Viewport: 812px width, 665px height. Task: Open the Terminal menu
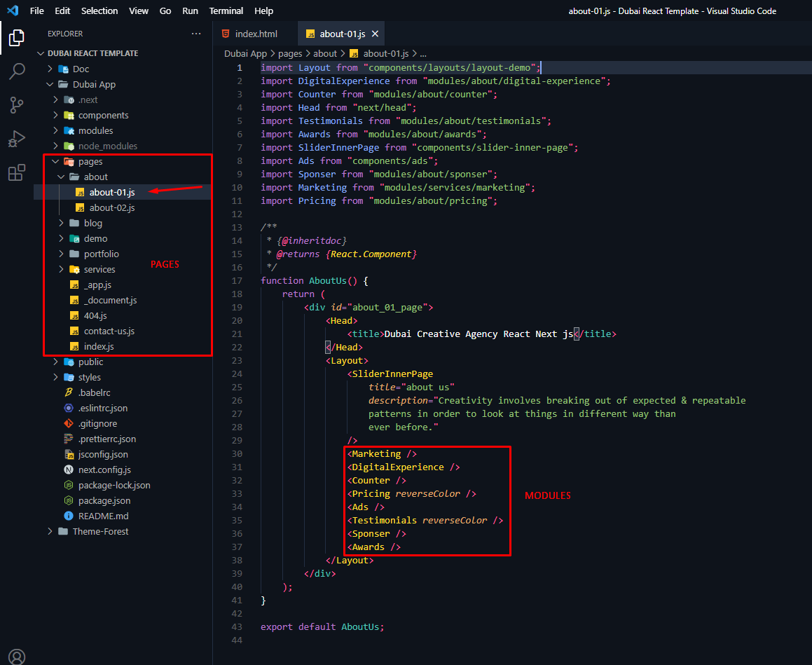click(x=226, y=11)
